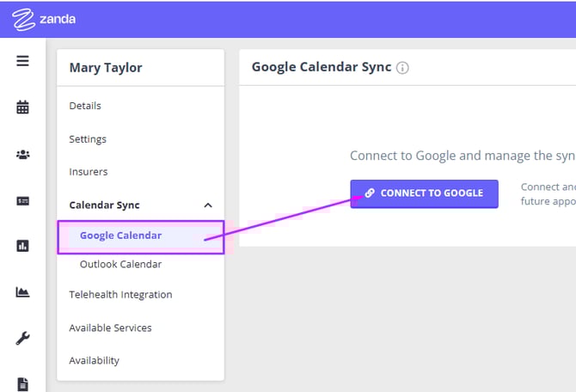Select Google Calendar sync option
This screenshot has width=576, height=392.
[120, 236]
